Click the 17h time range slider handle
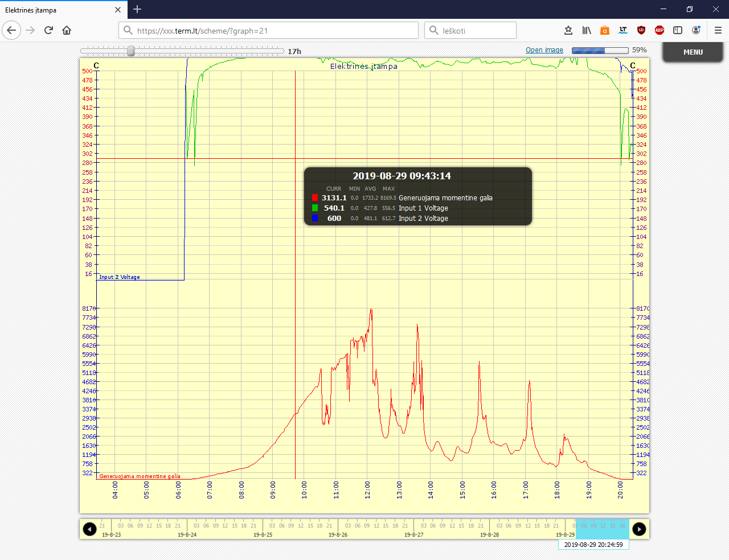Screen dimensions: 729x560 click(x=131, y=51)
